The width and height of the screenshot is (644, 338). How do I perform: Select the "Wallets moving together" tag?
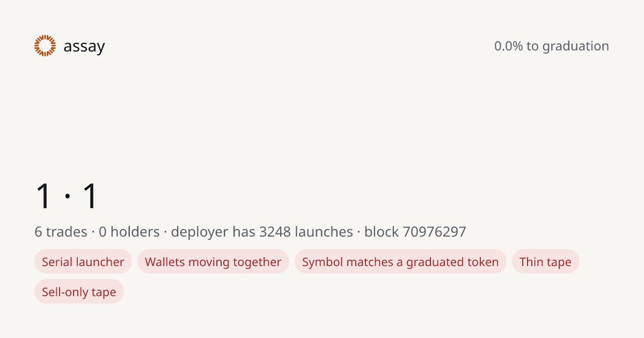coord(213,262)
